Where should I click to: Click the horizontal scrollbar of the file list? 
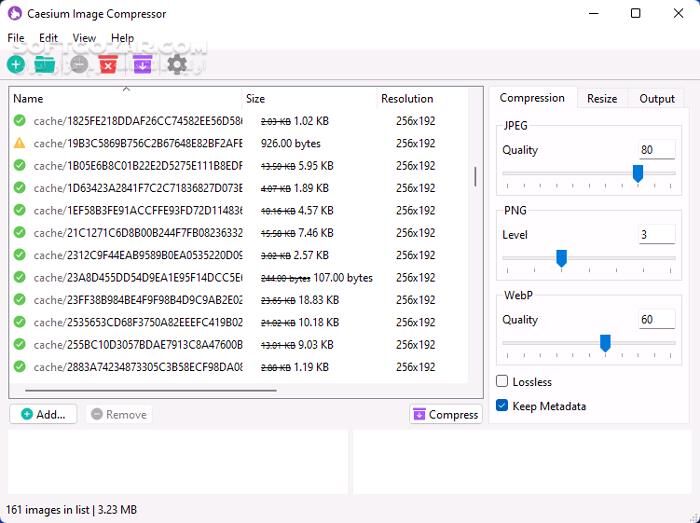pos(151,390)
